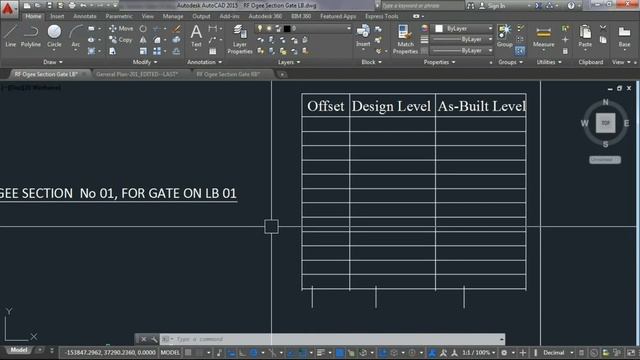The image size is (640, 360).
Task: Open the Insert ribbon tab
Action: pyautogui.click(x=57, y=16)
